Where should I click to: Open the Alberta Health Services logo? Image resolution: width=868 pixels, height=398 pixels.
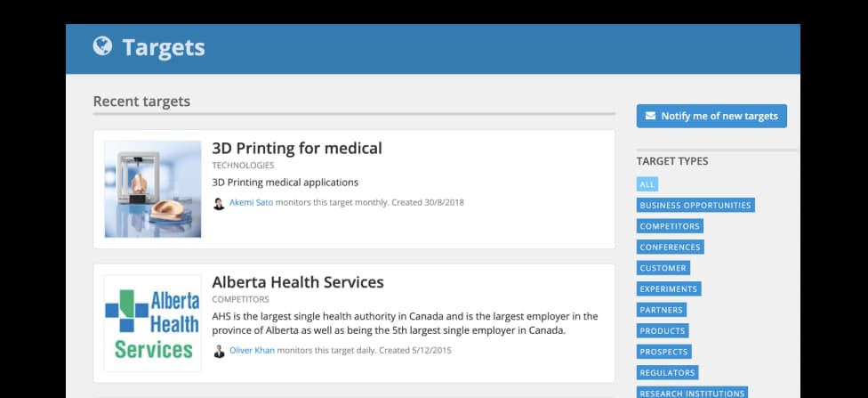(x=153, y=323)
